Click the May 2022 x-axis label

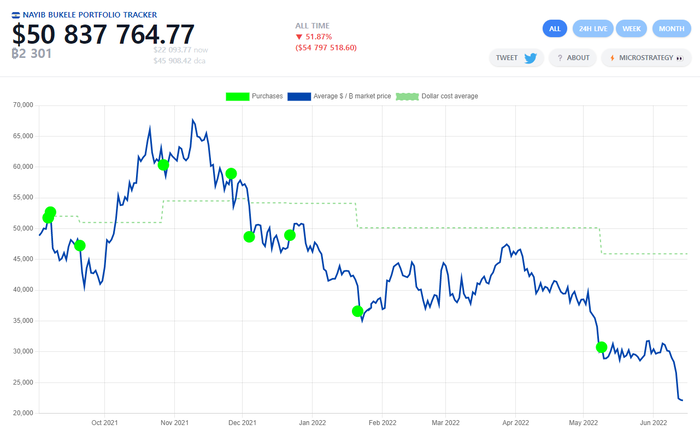click(x=583, y=423)
